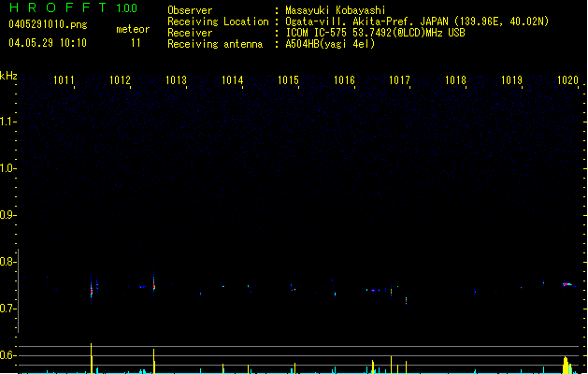Click the 0.8 frequency axis label

(x=7, y=262)
